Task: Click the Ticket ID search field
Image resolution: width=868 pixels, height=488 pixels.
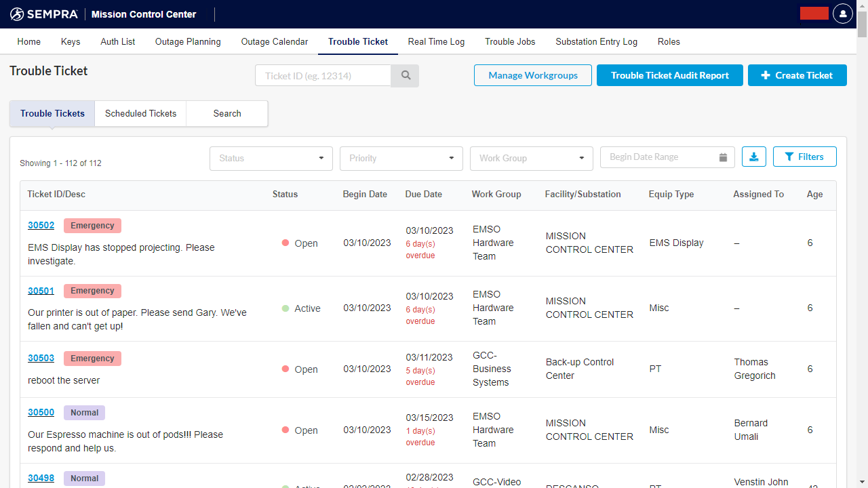Action: point(323,76)
